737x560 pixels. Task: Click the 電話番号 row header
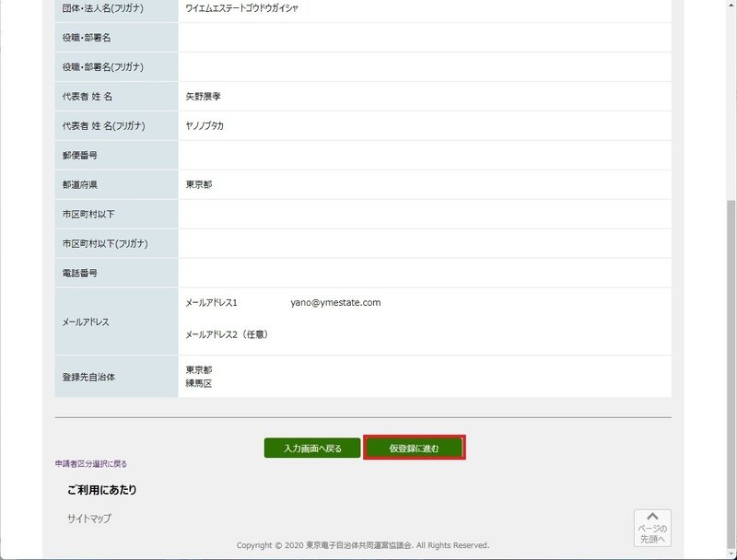point(117,273)
